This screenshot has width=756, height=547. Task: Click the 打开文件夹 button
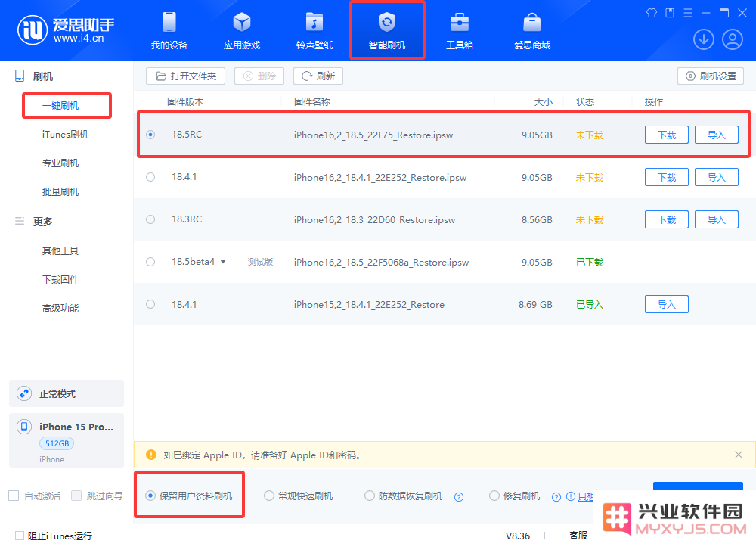(186, 76)
